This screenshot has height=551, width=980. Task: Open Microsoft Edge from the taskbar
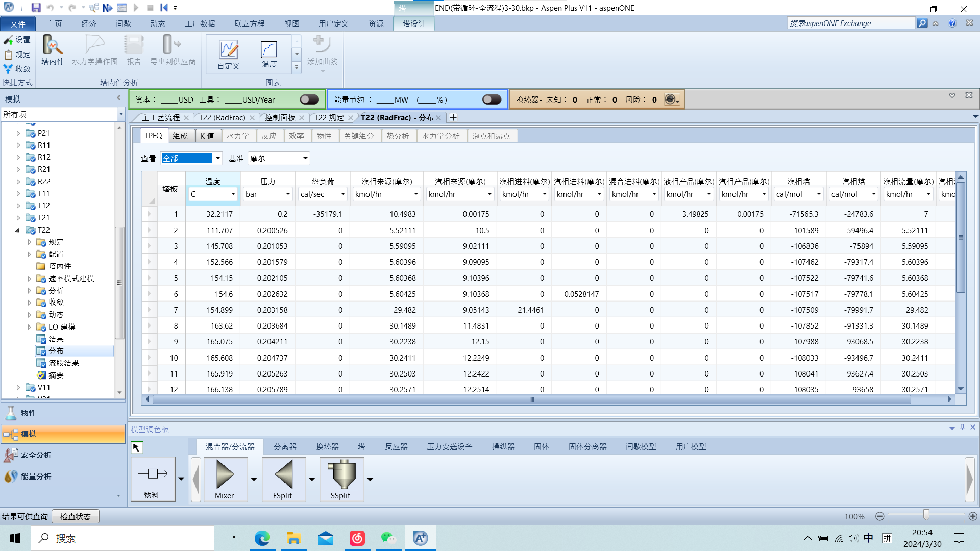coord(262,538)
